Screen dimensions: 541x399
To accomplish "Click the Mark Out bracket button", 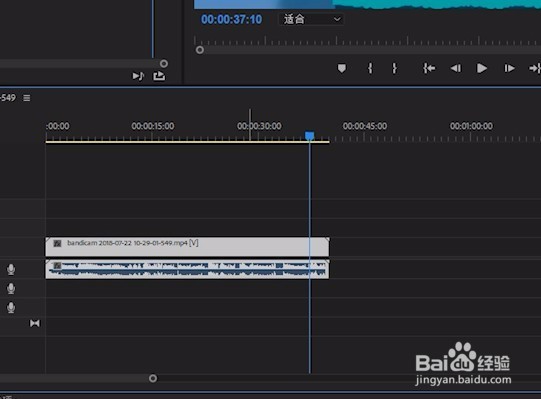I will [x=394, y=68].
